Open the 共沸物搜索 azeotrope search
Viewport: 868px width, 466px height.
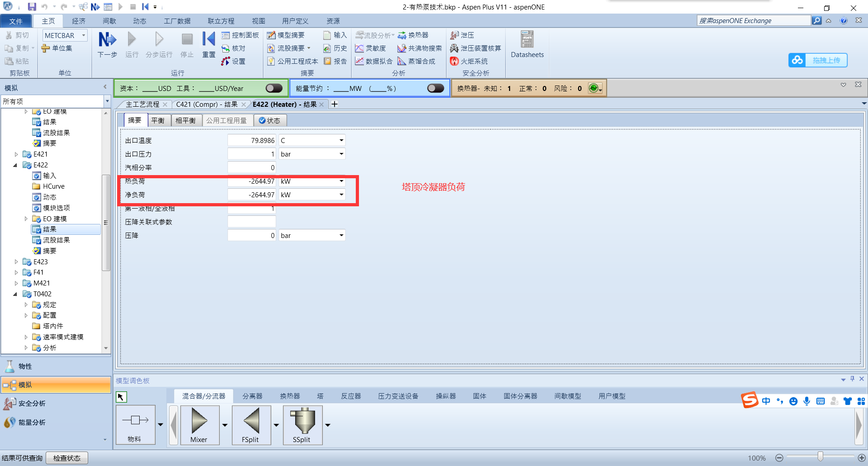coord(420,48)
